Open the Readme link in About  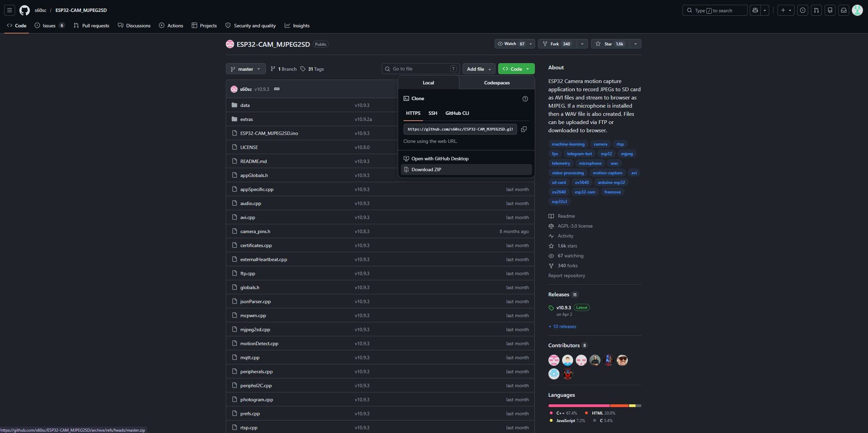[562, 216]
